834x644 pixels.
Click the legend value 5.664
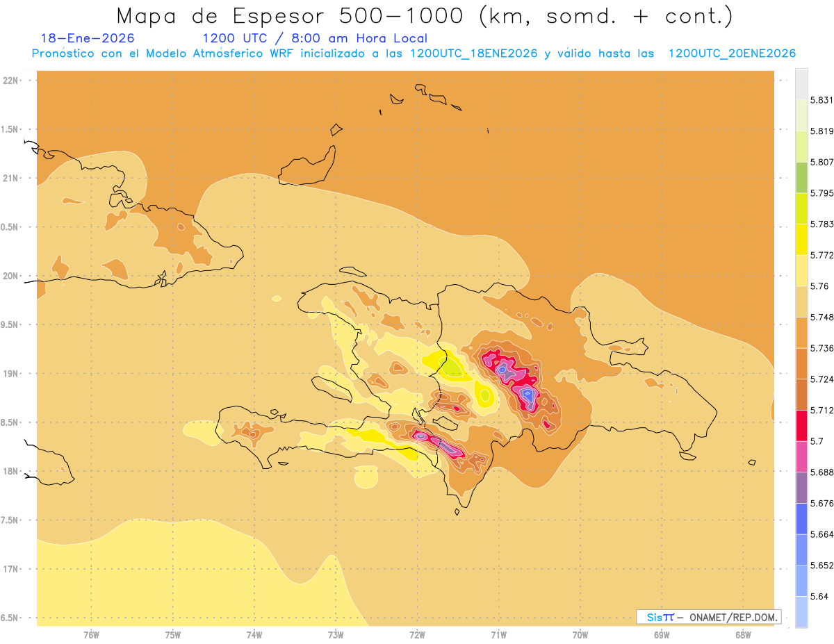pos(821,534)
